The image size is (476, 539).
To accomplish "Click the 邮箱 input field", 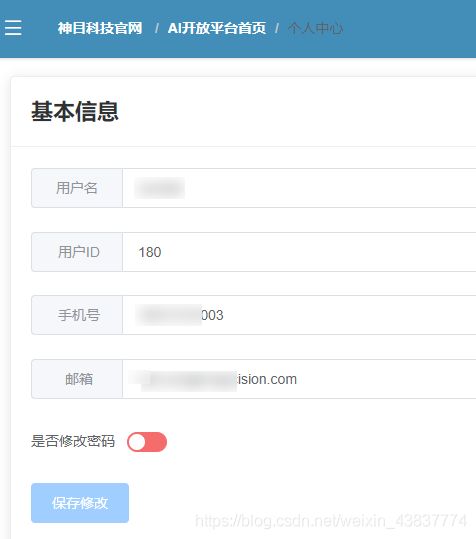I will tap(299, 379).
